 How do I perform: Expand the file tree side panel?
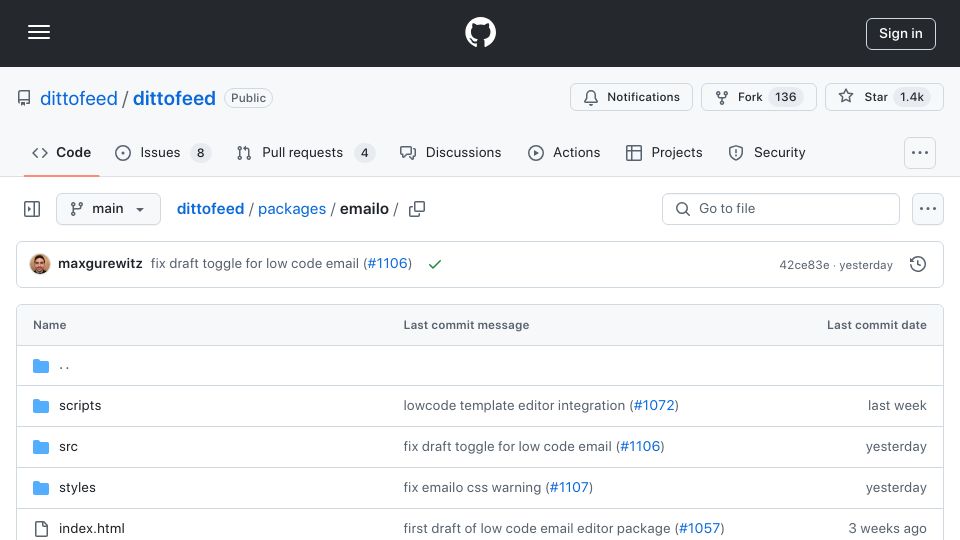pyautogui.click(x=32, y=209)
